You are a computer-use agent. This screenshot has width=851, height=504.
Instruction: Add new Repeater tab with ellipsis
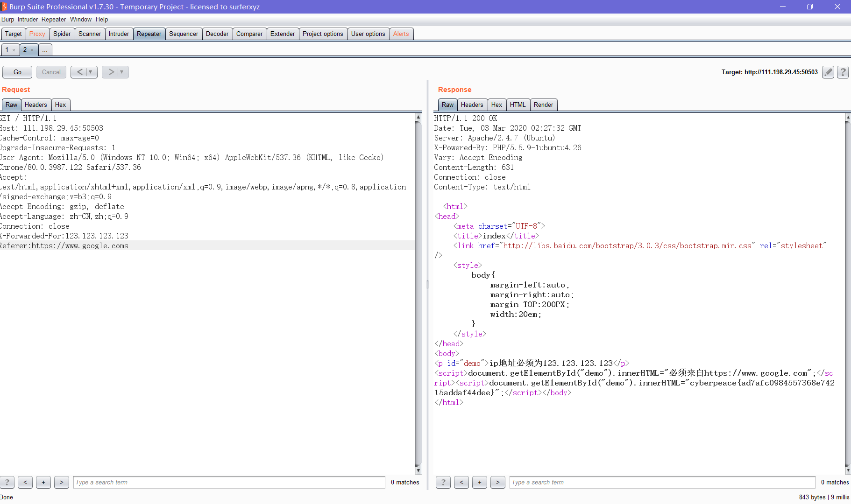pyautogui.click(x=45, y=49)
